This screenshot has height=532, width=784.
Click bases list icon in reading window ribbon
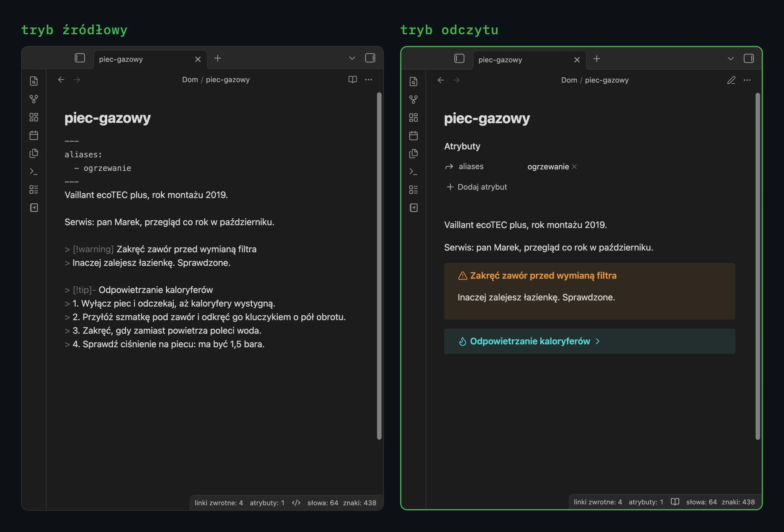pyautogui.click(x=413, y=190)
